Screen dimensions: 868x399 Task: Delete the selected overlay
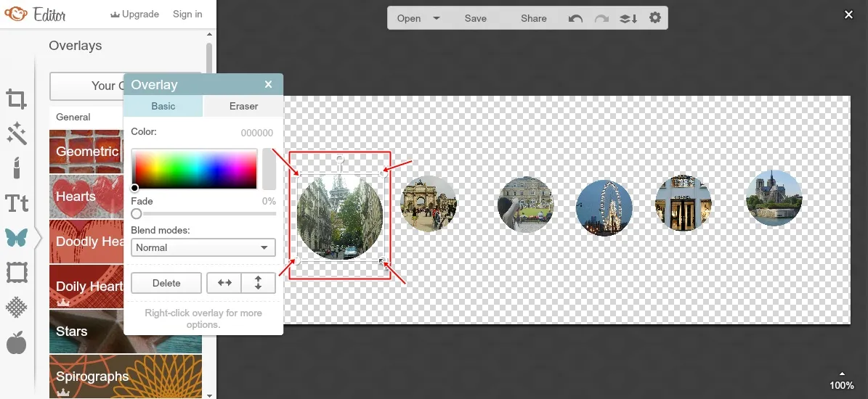[166, 283]
